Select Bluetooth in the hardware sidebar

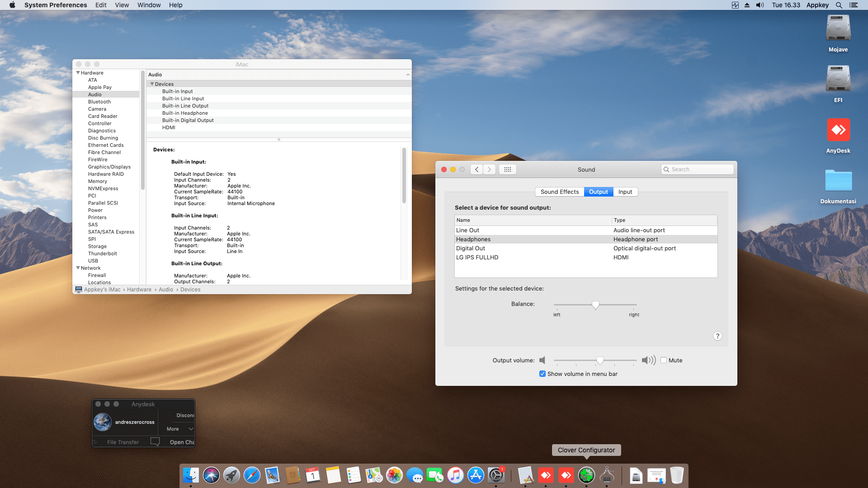(x=99, y=102)
